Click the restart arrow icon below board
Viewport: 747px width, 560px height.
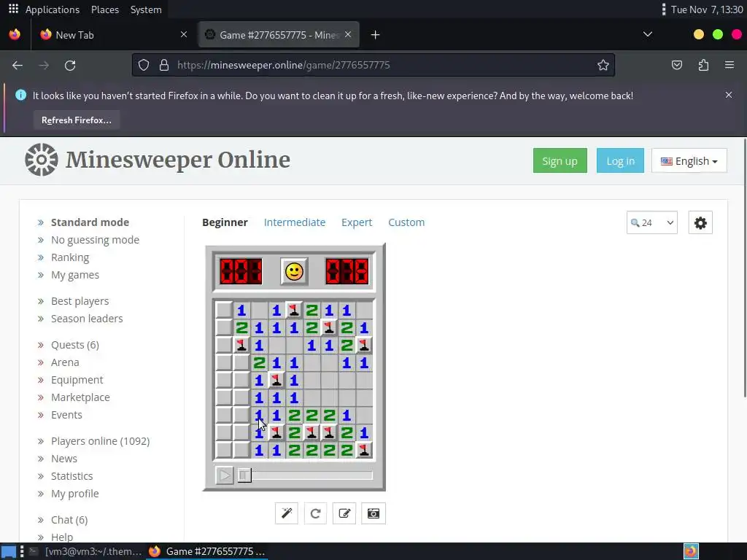click(315, 513)
